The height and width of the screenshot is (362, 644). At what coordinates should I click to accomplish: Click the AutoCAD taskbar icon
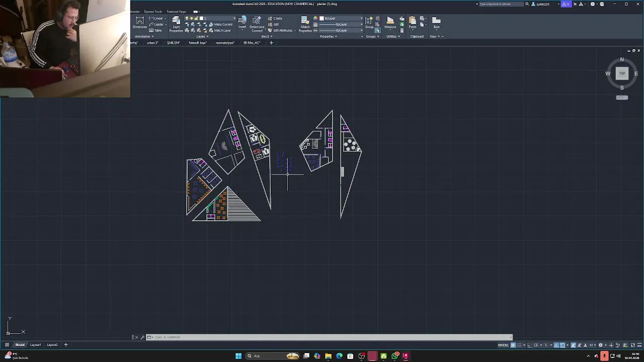click(406, 356)
